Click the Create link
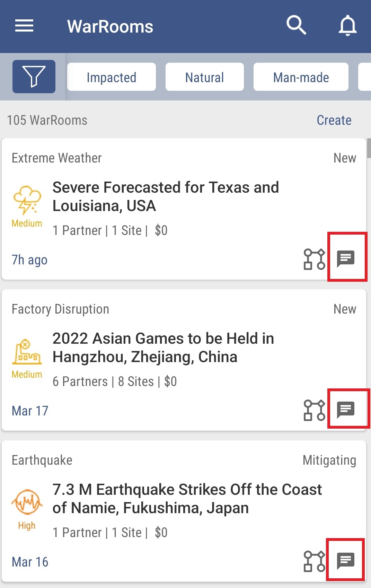 pos(334,120)
